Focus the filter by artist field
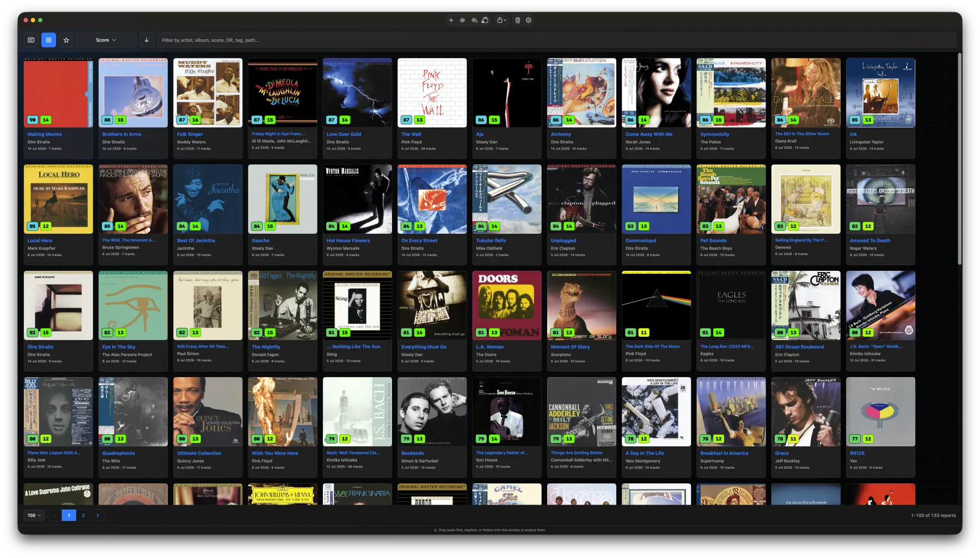The width and height of the screenshot is (980, 558). (556, 40)
